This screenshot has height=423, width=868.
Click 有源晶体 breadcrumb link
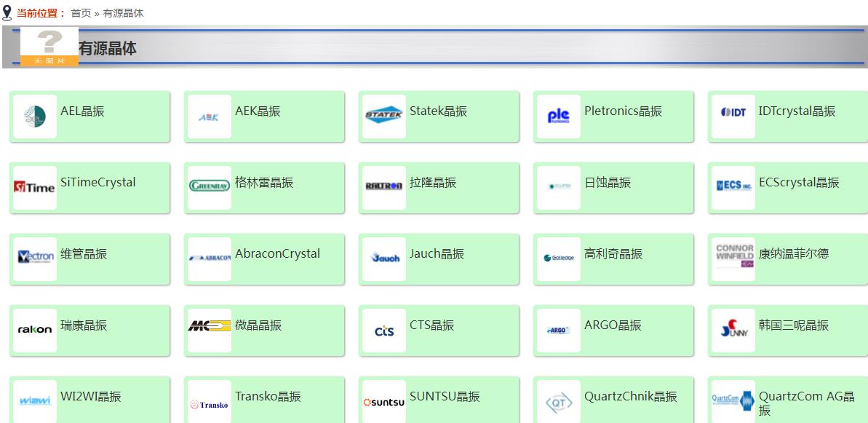[x=123, y=13]
